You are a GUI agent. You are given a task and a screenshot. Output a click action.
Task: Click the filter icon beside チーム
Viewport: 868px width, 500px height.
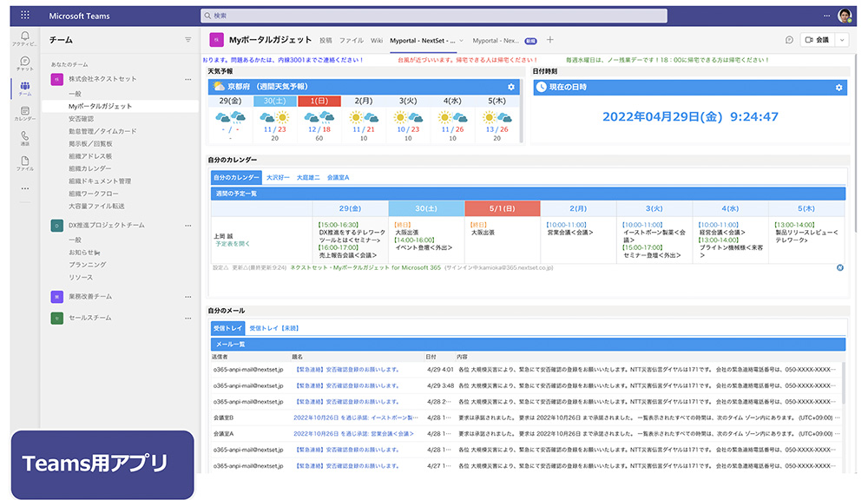pyautogui.click(x=188, y=40)
